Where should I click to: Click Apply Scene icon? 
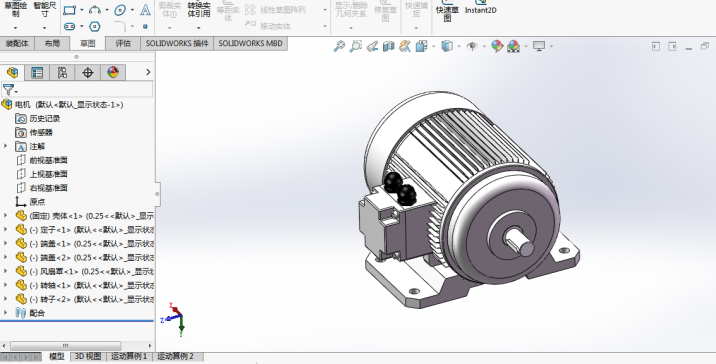coord(514,46)
